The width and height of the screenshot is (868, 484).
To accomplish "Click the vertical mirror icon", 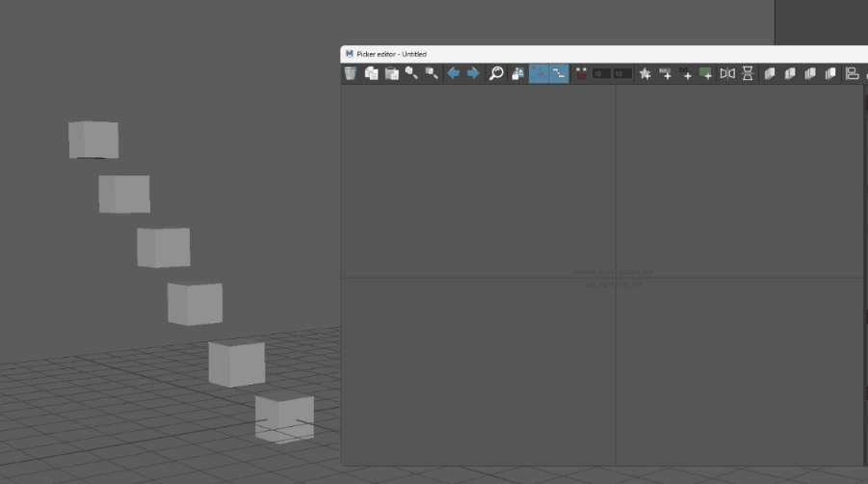I will tap(748, 73).
